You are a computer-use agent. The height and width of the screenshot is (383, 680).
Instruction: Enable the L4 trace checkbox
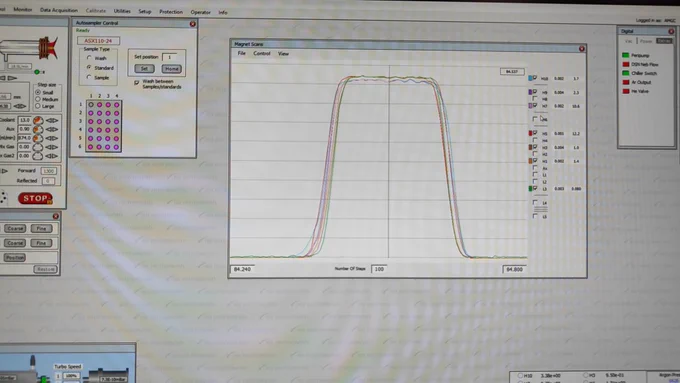[x=535, y=202]
